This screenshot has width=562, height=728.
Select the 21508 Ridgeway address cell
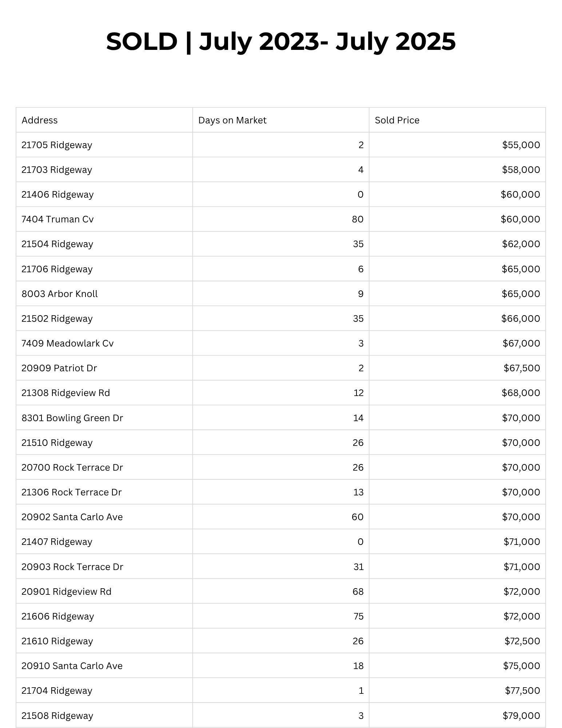[57, 716]
